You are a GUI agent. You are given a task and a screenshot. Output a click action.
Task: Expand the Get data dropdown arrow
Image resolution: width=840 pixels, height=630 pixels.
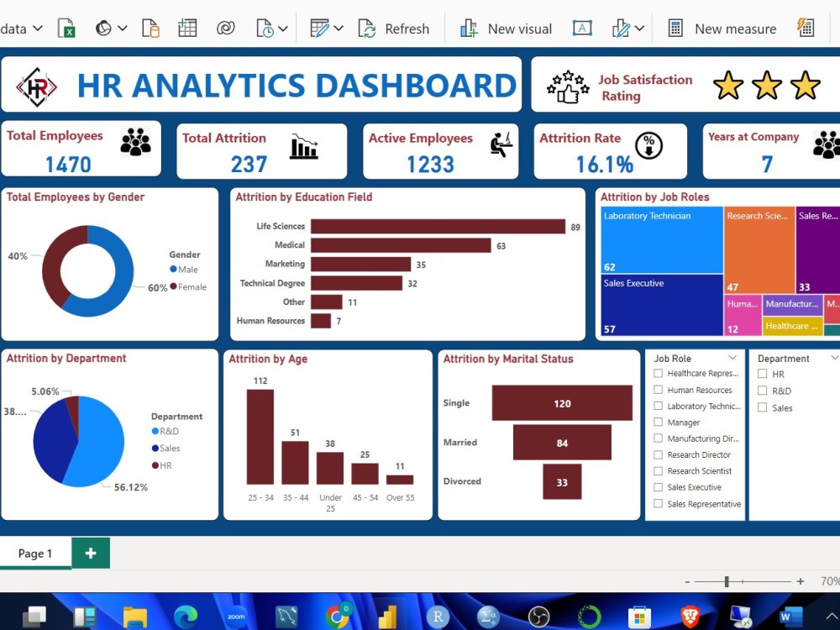[x=39, y=28]
